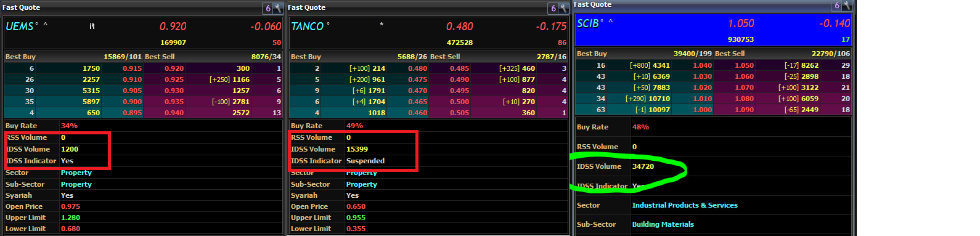Click TANCO bid volume [+100] 214
The image size is (980, 236).
(367, 68)
